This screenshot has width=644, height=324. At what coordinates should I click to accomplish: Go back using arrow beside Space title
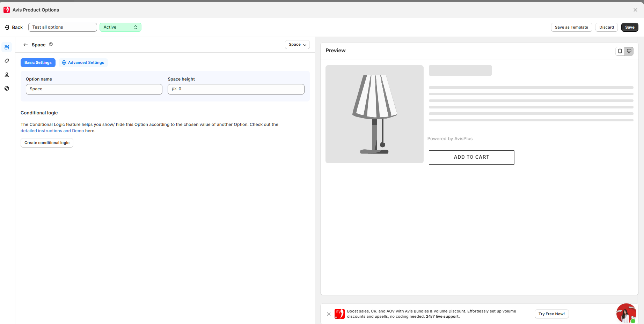pos(25,45)
